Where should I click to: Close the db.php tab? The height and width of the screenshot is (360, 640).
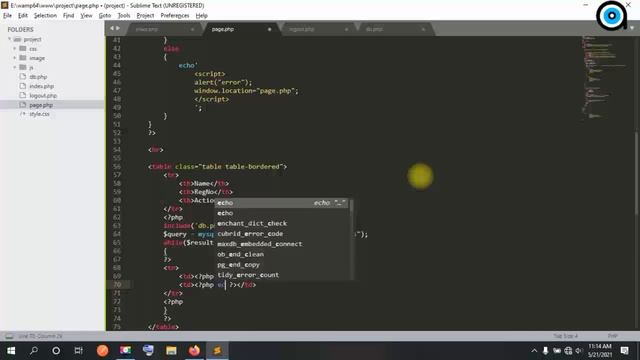click(x=423, y=29)
